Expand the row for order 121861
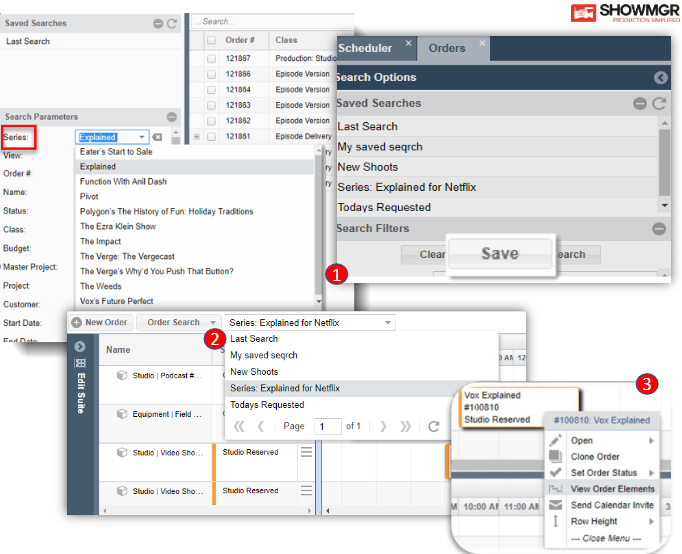Screen dimensions: 682x554 (197, 137)
